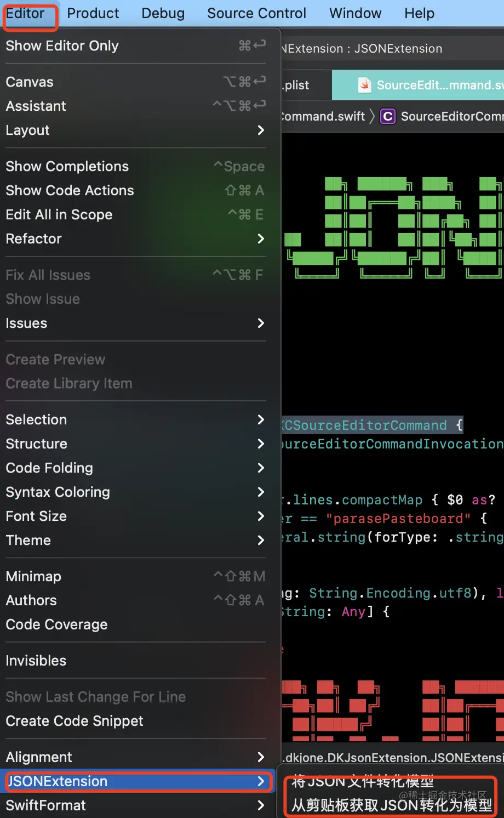504x818 pixels.
Task: Select the Canvas menu entry
Action: [x=135, y=82]
